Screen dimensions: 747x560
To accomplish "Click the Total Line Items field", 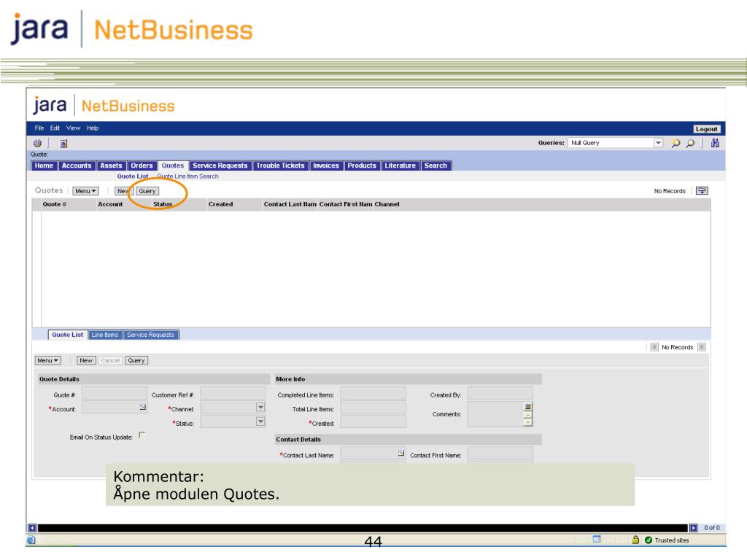I will click(373, 408).
